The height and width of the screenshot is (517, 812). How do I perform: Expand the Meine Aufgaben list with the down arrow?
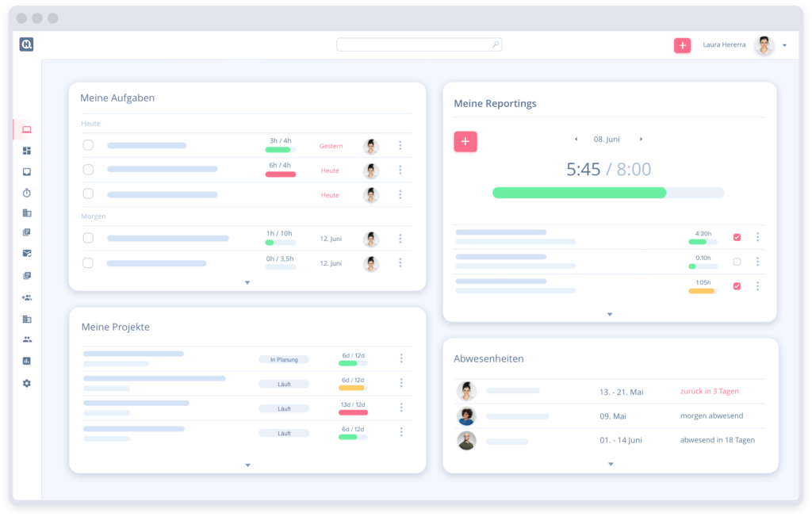click(247, 281)
